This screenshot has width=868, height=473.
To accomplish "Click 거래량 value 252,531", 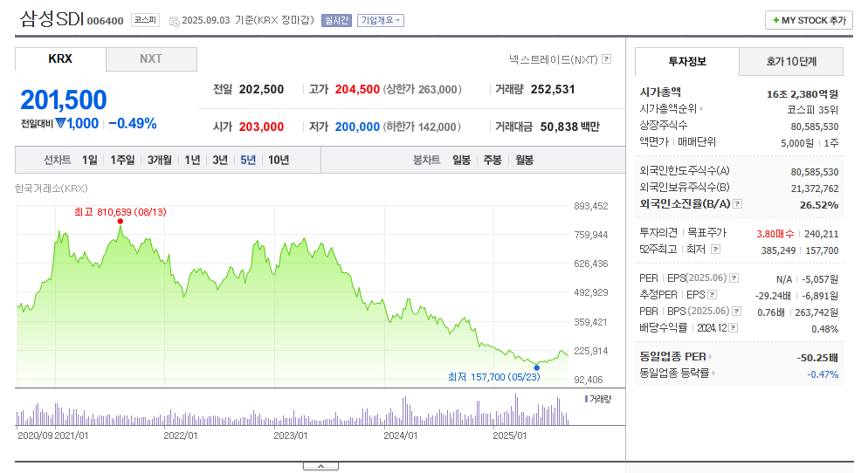I will pyautogui.click(x=553, y=89).
